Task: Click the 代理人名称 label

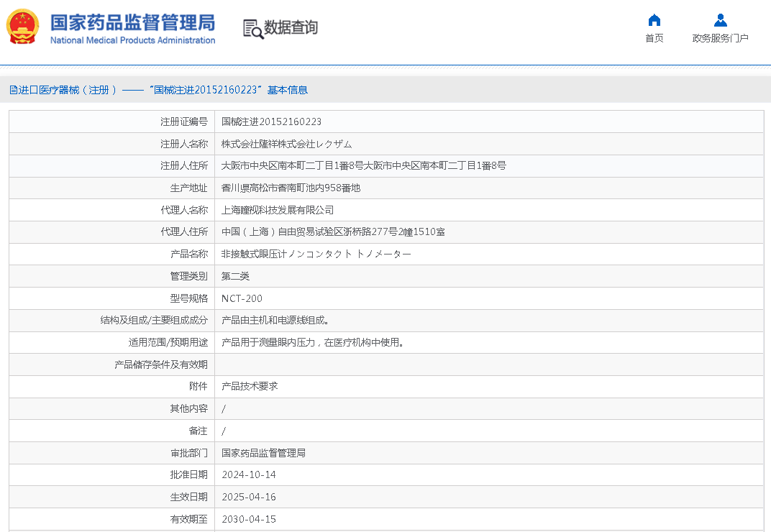Action: (184, 210)
